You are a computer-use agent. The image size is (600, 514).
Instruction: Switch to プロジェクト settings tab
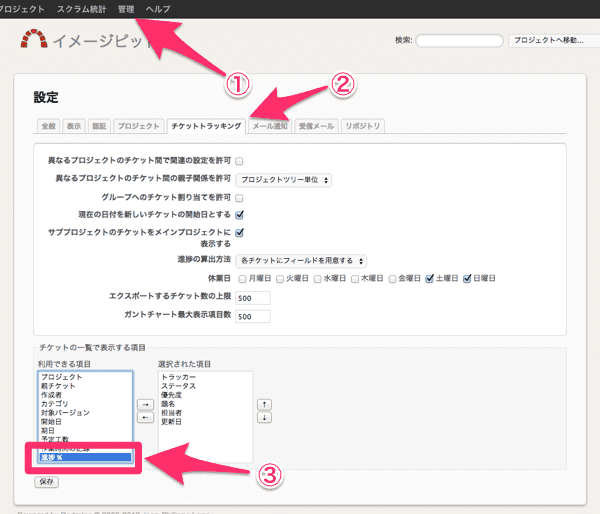pyautogui.click(x=139, y=126)
